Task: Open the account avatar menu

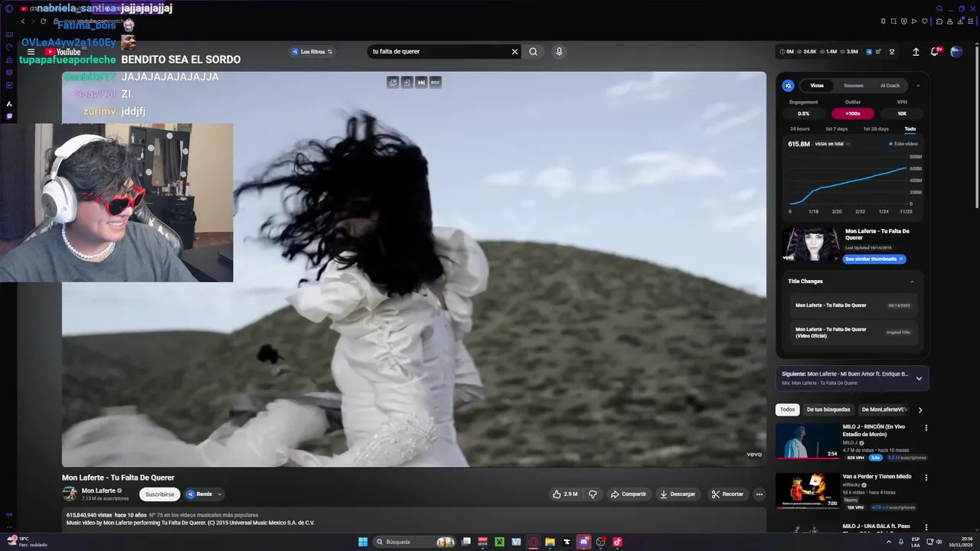Action: click(x=956, y=52)
